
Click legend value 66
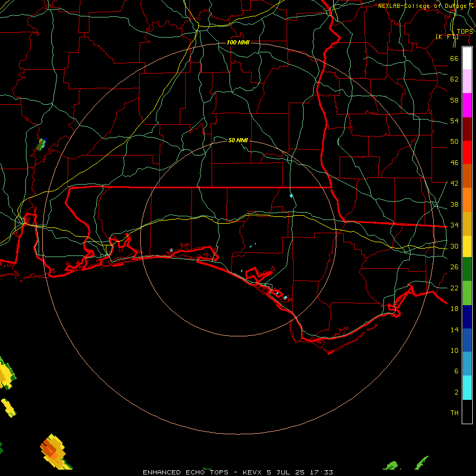click(454, 58)
